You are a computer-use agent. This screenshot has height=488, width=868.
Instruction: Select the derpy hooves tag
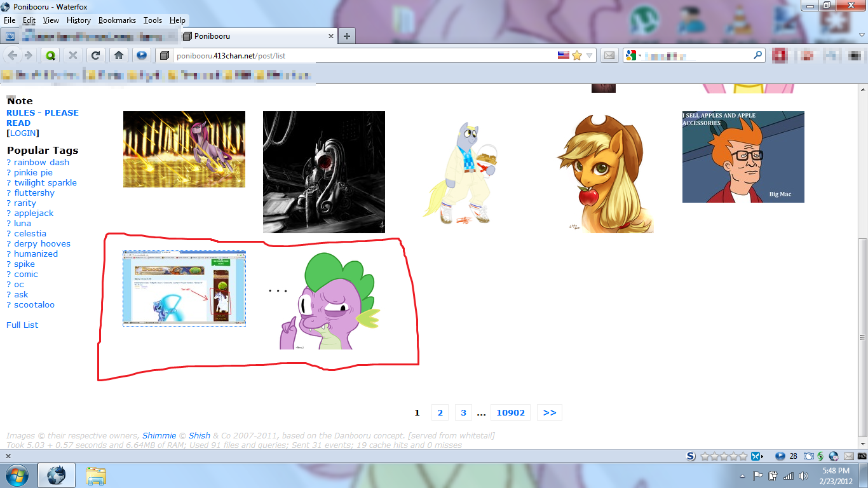pyautogui.click(x=43, y=243)
